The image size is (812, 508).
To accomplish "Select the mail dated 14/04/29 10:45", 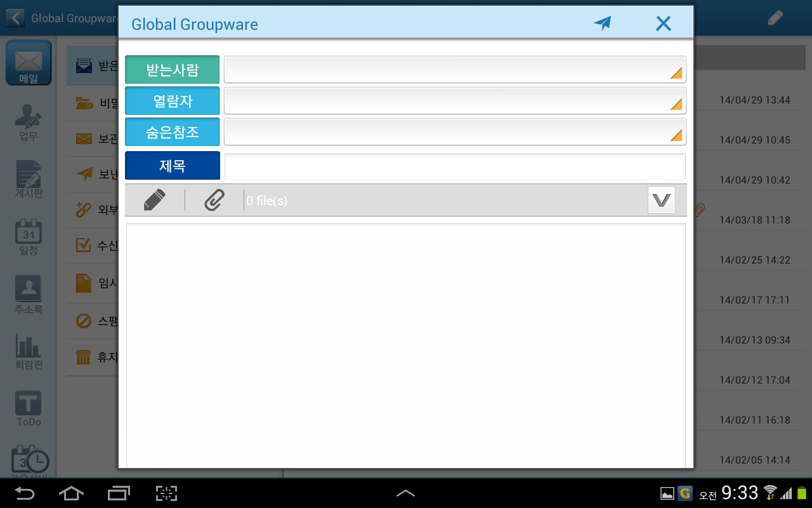I will click(x=754, y=140).
